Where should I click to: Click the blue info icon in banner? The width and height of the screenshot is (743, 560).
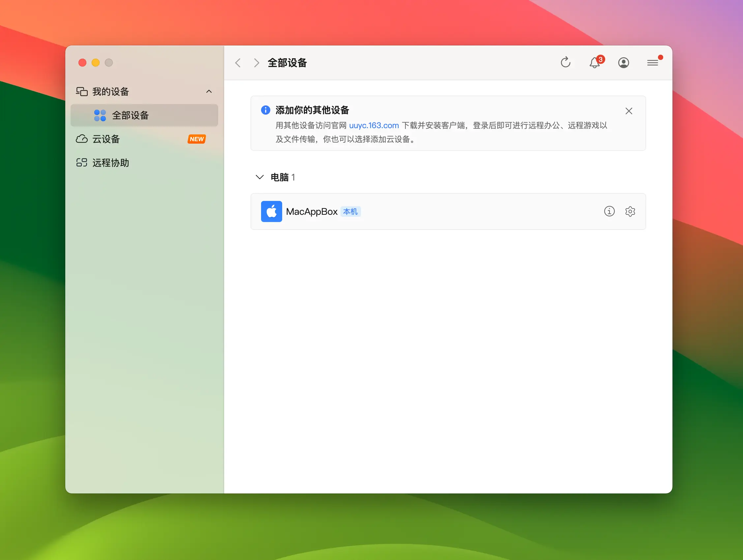265,110
